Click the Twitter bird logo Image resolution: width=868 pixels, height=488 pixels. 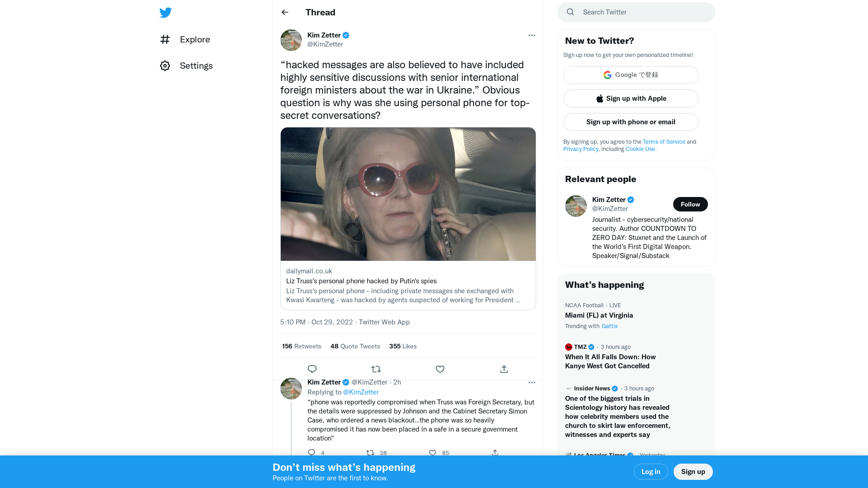pos(165,12)
